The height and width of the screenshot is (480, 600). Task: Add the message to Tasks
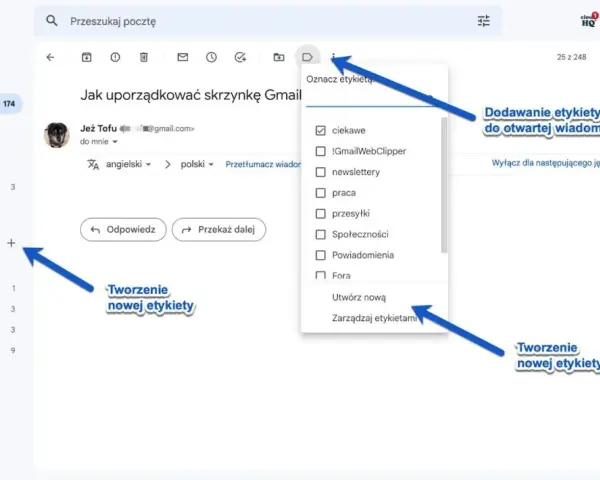point(240,57)
